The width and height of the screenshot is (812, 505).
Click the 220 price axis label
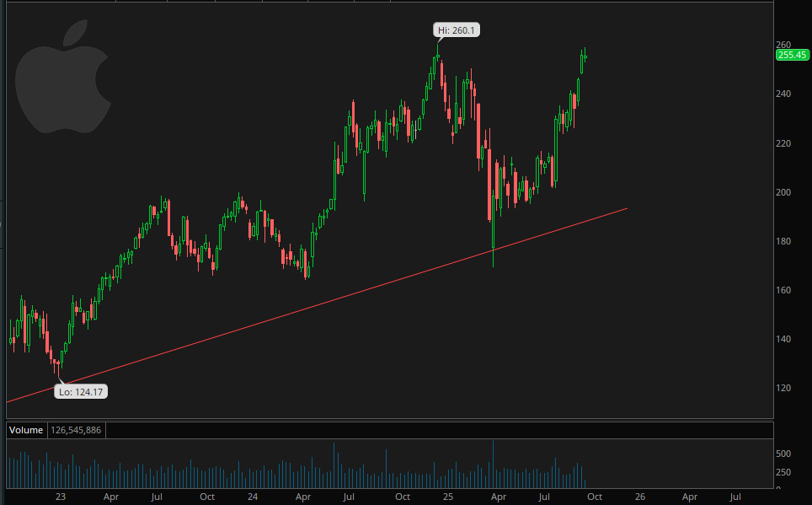coord(783,143)
